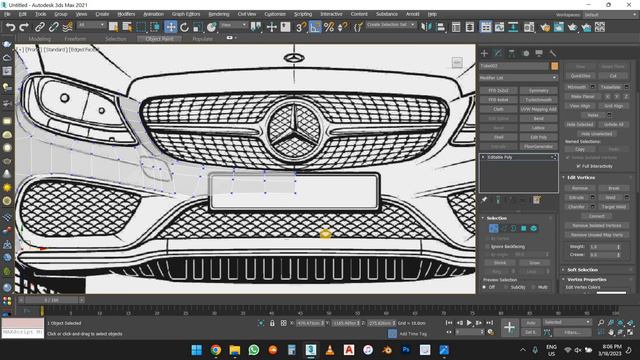Open the Workspaces Default dropdown

pos(609,15)
